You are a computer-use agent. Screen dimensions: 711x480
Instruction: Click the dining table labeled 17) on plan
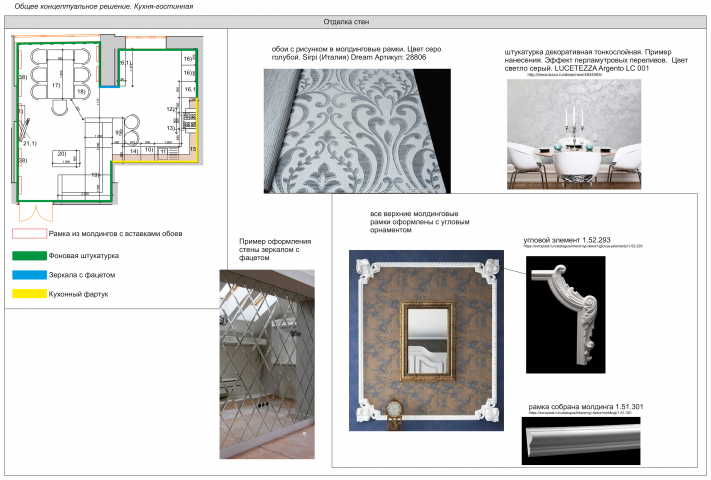[x=62, y=73]
